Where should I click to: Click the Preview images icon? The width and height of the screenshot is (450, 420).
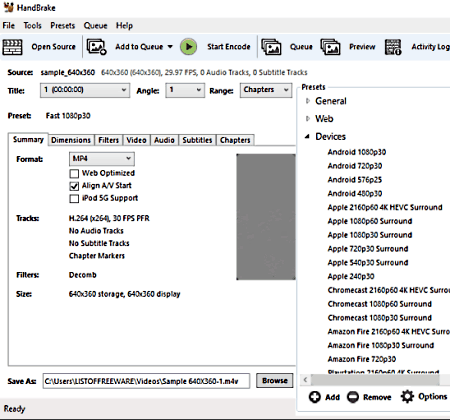pyautogui.click(x=330, y=47)
